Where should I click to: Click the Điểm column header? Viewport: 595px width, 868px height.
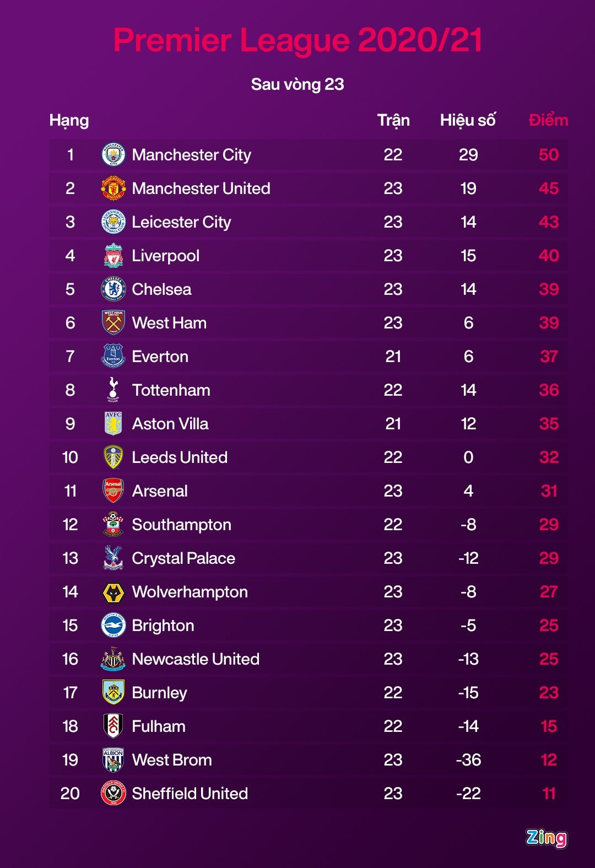(x=548, y=120)
